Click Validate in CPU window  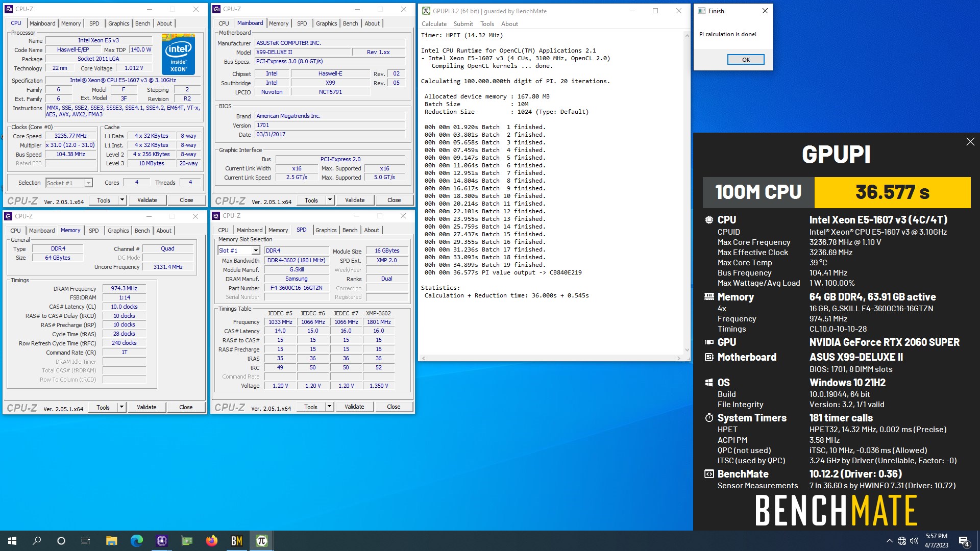coord(147,200)
